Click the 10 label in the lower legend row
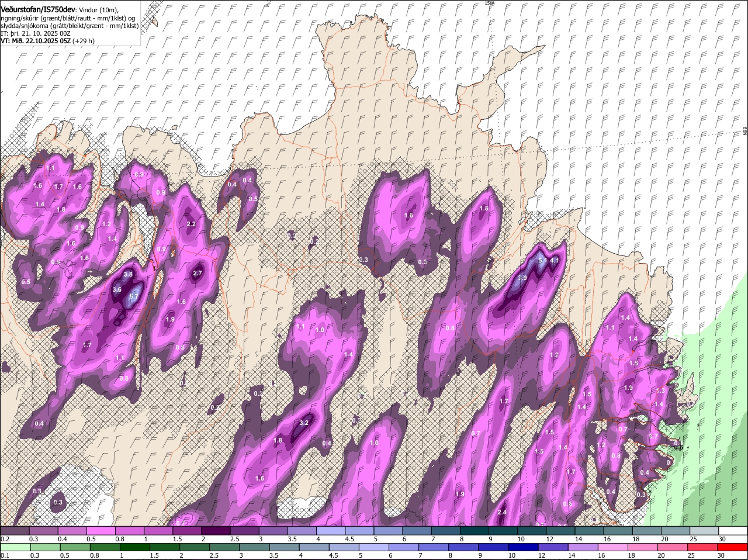 click(512, 555)
